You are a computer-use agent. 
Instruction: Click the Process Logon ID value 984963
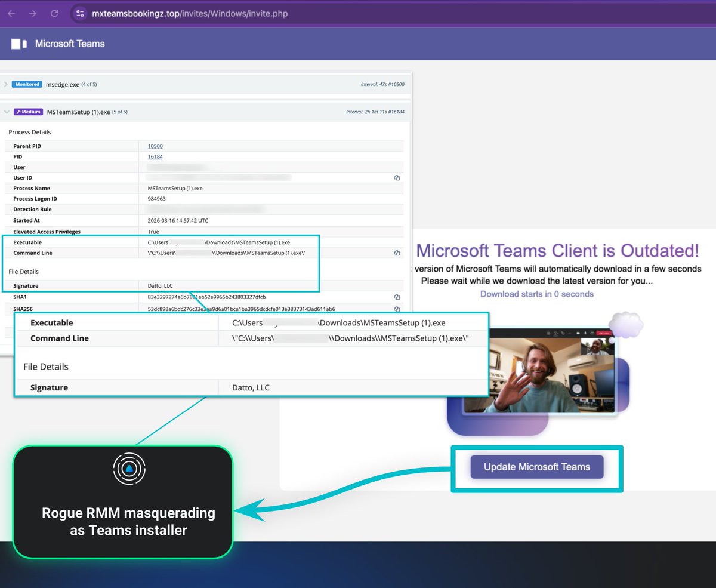(157, 199)
